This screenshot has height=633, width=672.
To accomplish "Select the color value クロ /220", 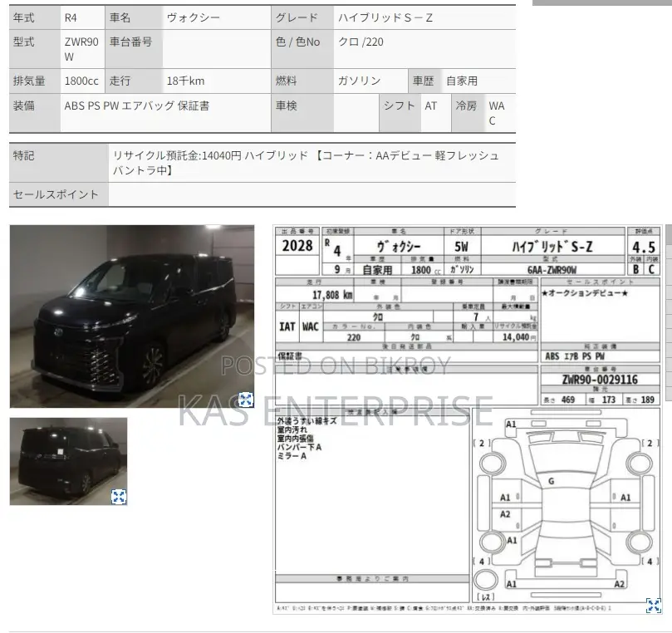I will coord(361,42).
